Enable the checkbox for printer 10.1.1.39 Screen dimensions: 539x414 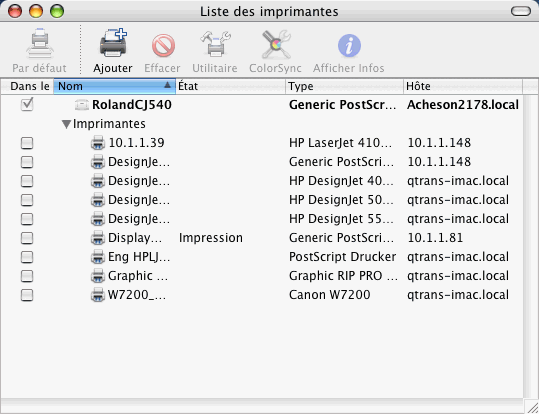click(27, 143)
